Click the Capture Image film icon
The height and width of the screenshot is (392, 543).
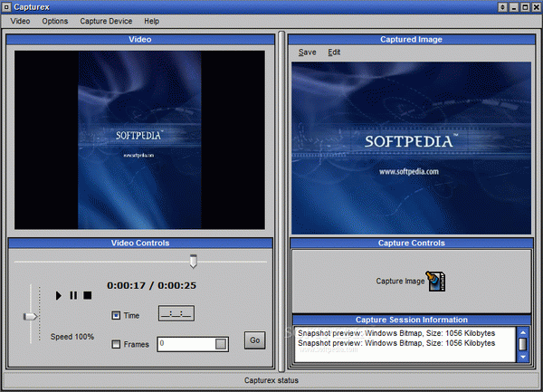436,282
